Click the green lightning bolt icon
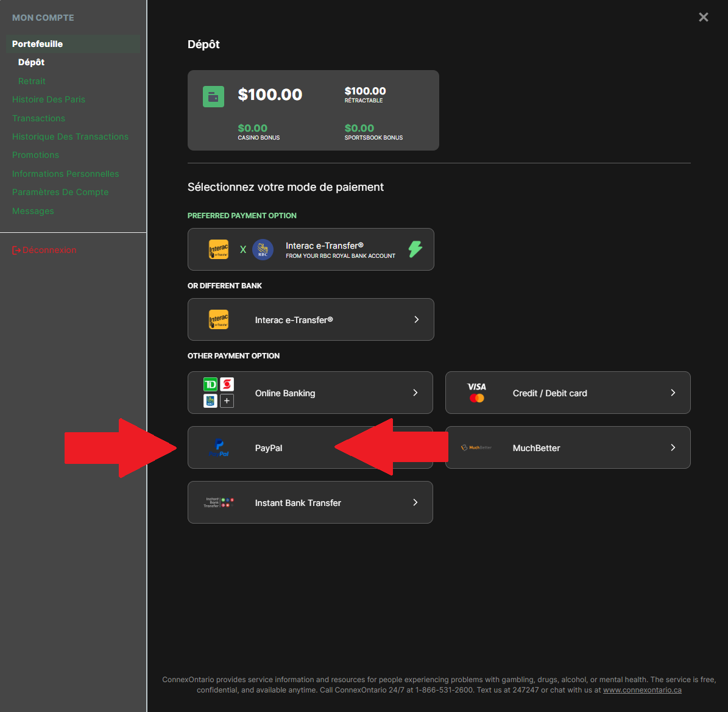728x712 pixels. click(415, 249)
